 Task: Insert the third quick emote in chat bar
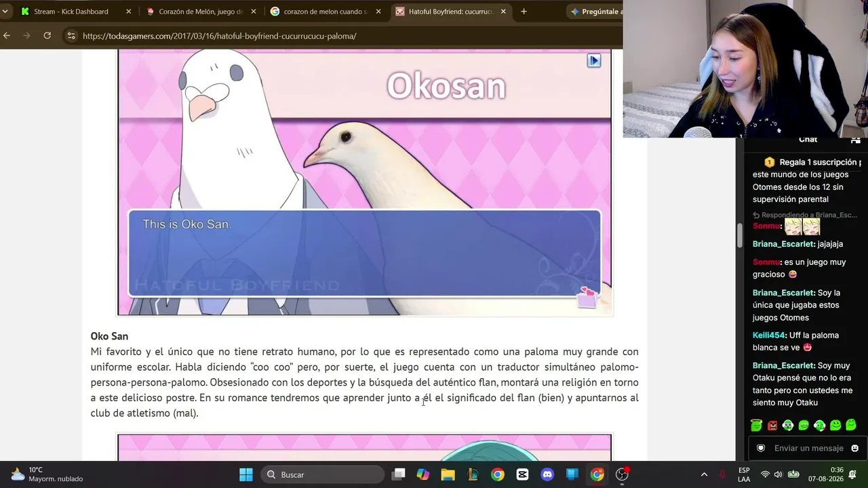click(788, 426)
